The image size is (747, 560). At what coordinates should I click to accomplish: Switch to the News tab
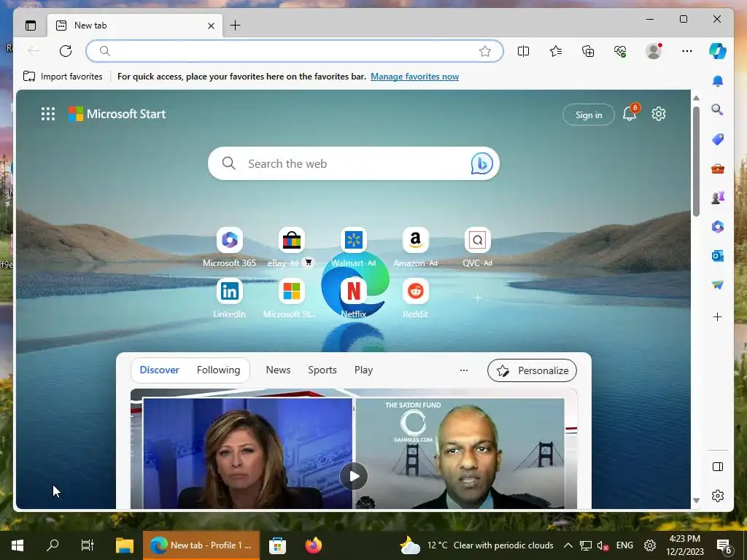[278, 370]
